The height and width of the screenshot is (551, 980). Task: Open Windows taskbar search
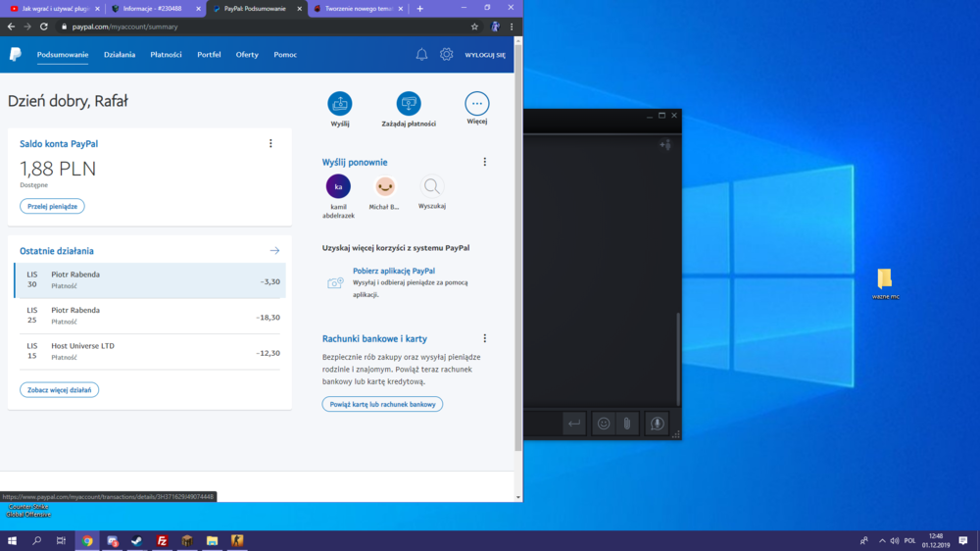point(37,541)
